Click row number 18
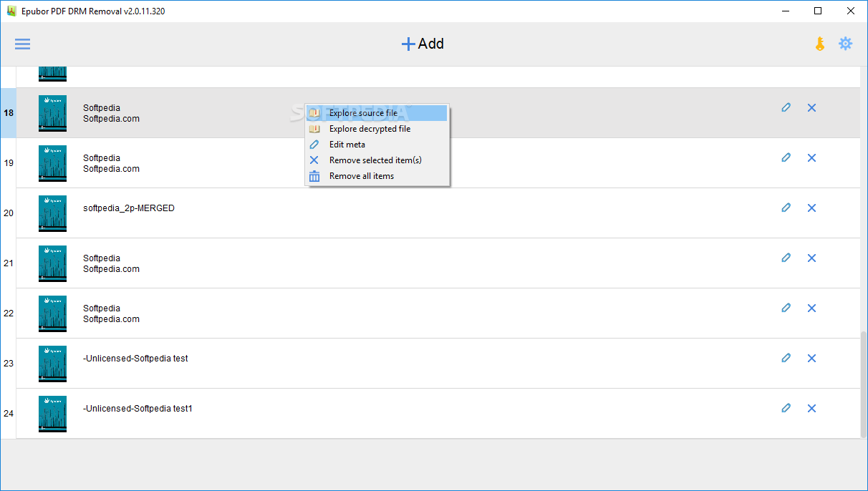The width and height of the screenshot is (868, 491). (x=9, y=113)
